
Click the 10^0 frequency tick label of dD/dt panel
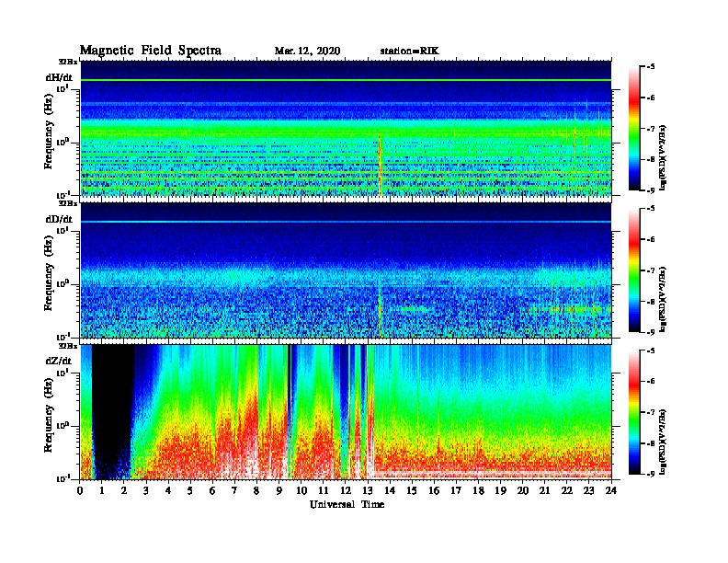coord(63,283)
